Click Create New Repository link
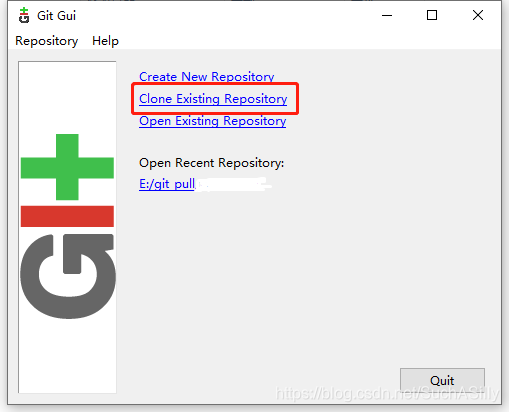 [207, 77]
